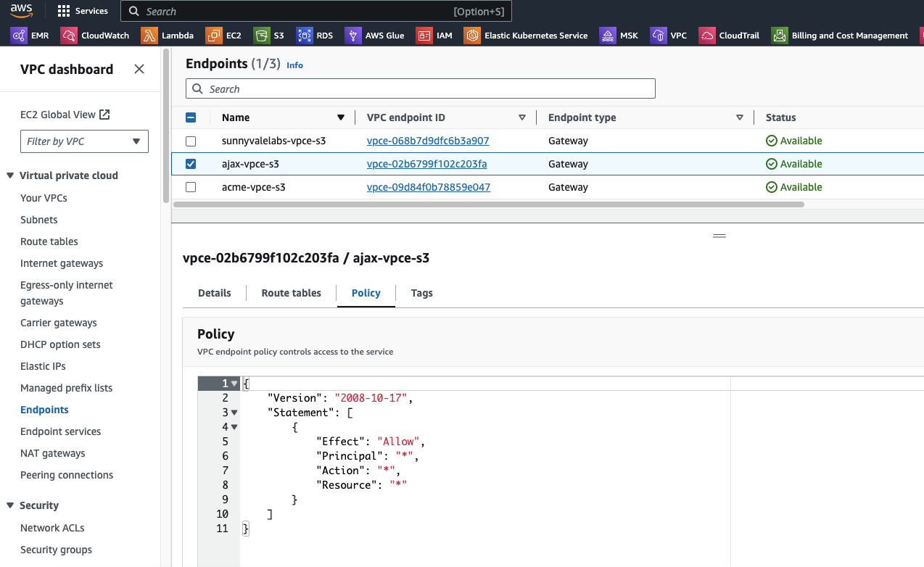Open the Billing and Cost Management icon
The height and width of the screenshot is (567, 924).
coord(780,36)
